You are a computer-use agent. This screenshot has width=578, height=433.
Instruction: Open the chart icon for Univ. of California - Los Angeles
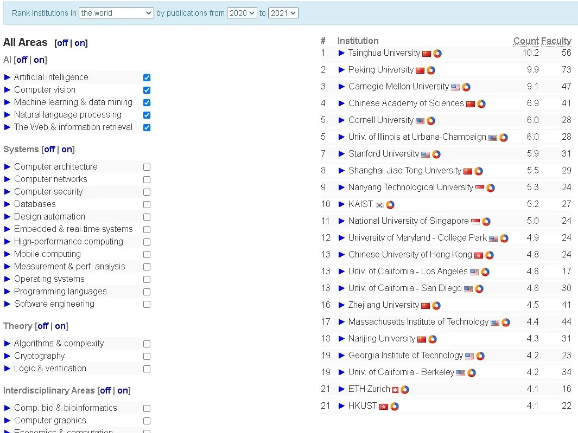click(485, 272)
